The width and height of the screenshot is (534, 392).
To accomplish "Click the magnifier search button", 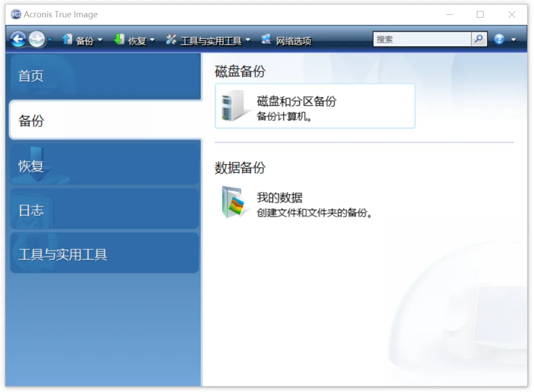I will 479,39.
